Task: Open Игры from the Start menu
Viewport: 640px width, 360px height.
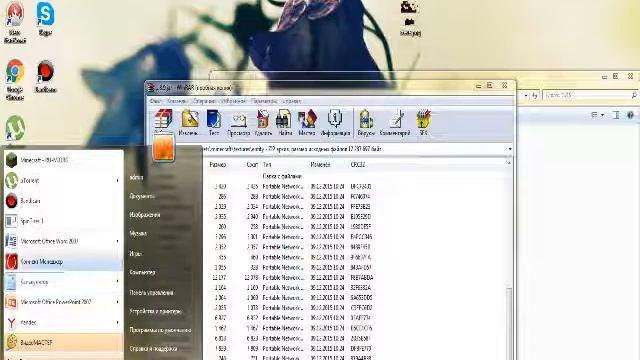Action: (x=136, y=253)
